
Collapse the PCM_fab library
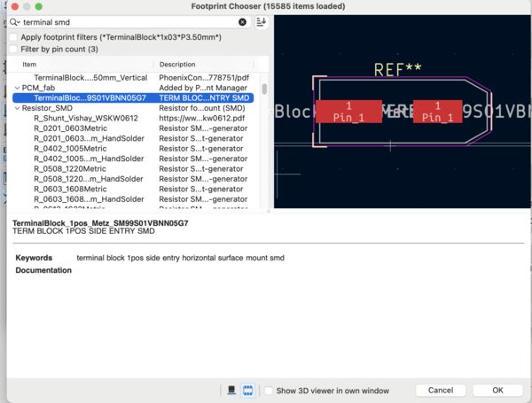17,88
